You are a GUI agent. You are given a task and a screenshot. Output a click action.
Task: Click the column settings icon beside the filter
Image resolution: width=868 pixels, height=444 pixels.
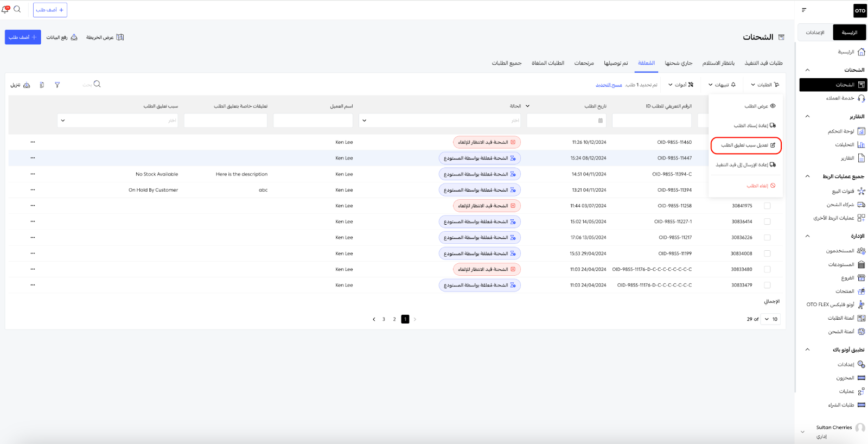click(42, 85)
